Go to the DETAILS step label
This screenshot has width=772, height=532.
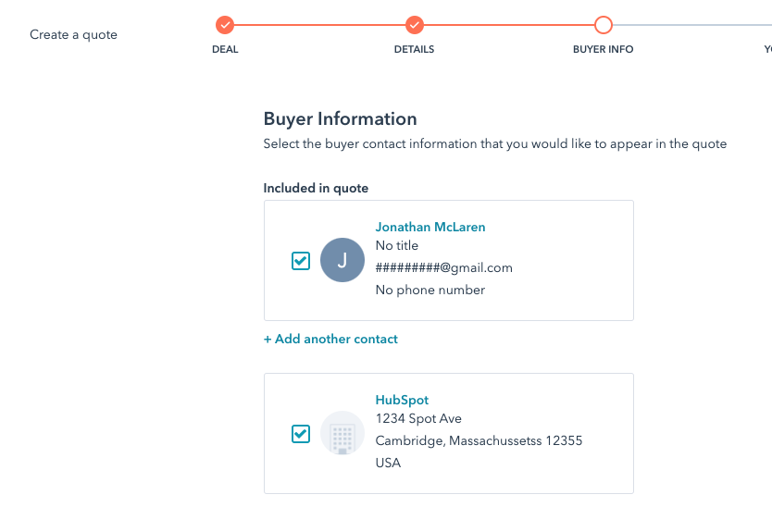coord(414,49)
